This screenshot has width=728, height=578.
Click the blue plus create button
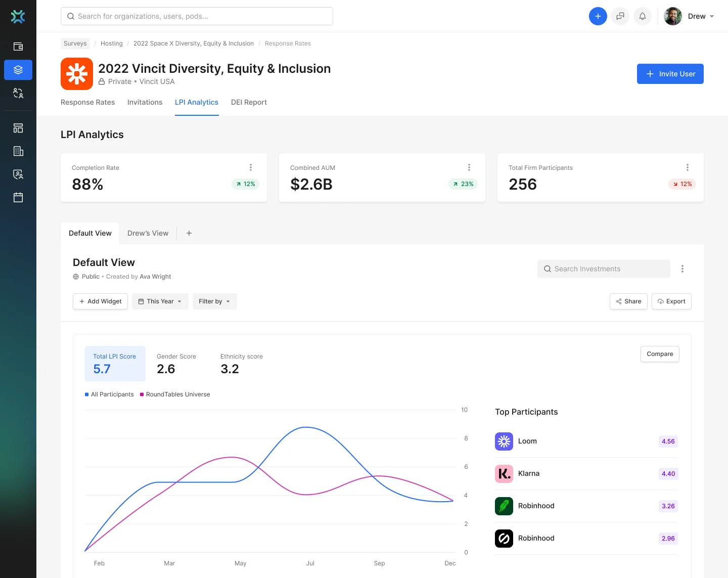(x=598, y=16)
